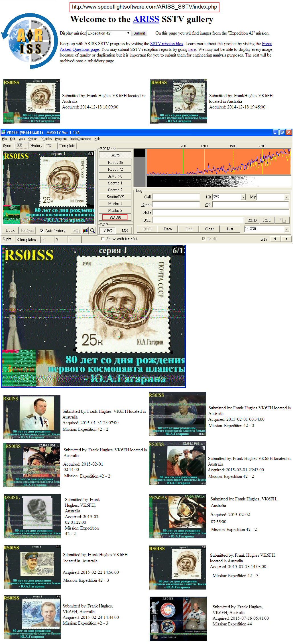293x644 pixels.
Task: Click the color adjust picture icon
Action: (x=85, y=231)
